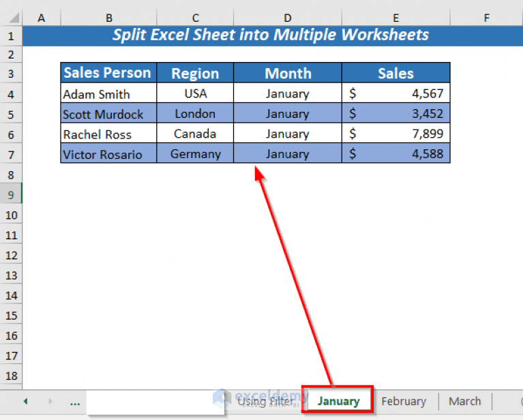Select row 1 header
Image resolution: width=523 pixels, height=420 pixels.
click(11, 35)
